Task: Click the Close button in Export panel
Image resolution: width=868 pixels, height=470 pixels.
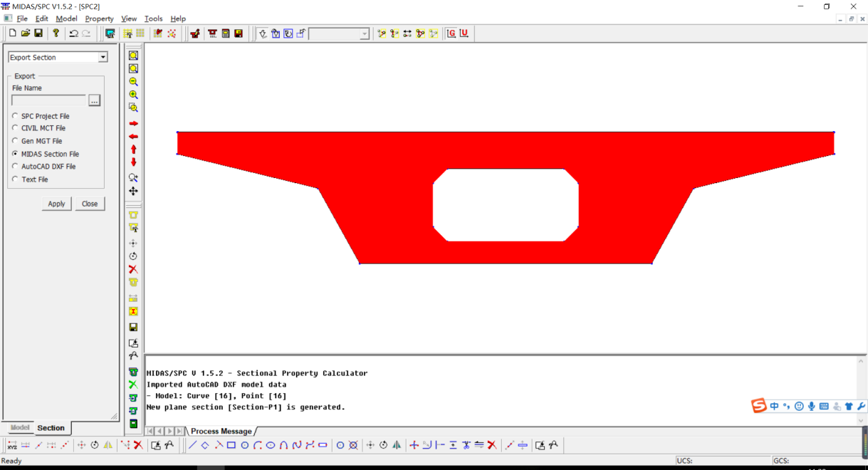Action: pyautogui.click(x=90, y=204)
